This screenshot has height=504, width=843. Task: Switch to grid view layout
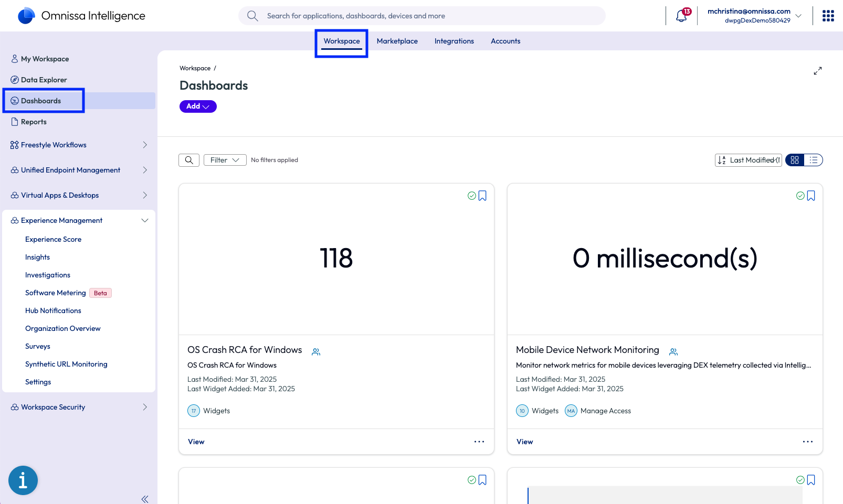tap(795, 160)
